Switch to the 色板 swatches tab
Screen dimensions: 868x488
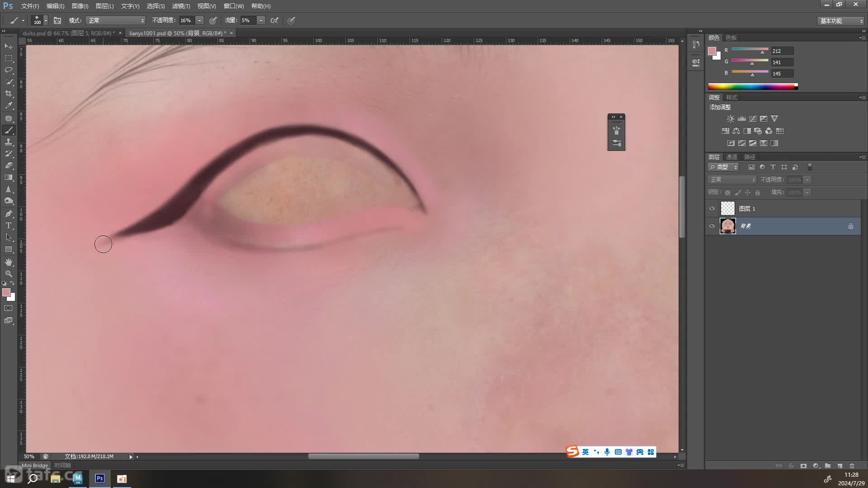[x=731, y=38]
